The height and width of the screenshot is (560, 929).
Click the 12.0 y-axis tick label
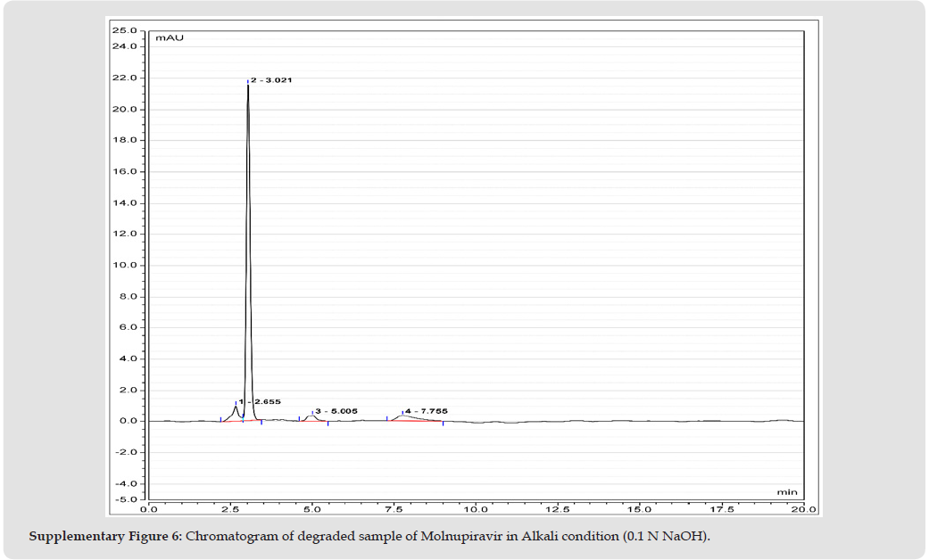[x=123, y=234]
